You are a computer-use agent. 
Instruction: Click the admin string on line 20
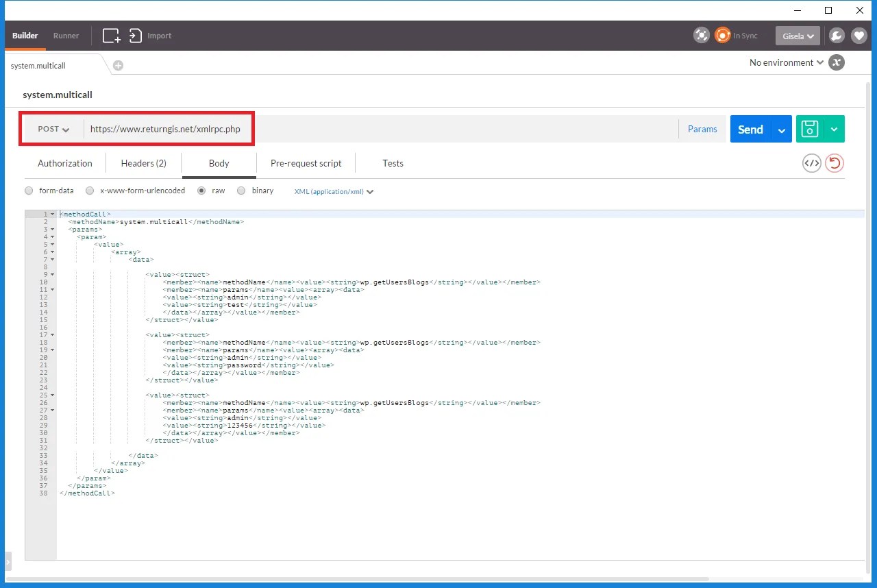[x=238, y=358]
